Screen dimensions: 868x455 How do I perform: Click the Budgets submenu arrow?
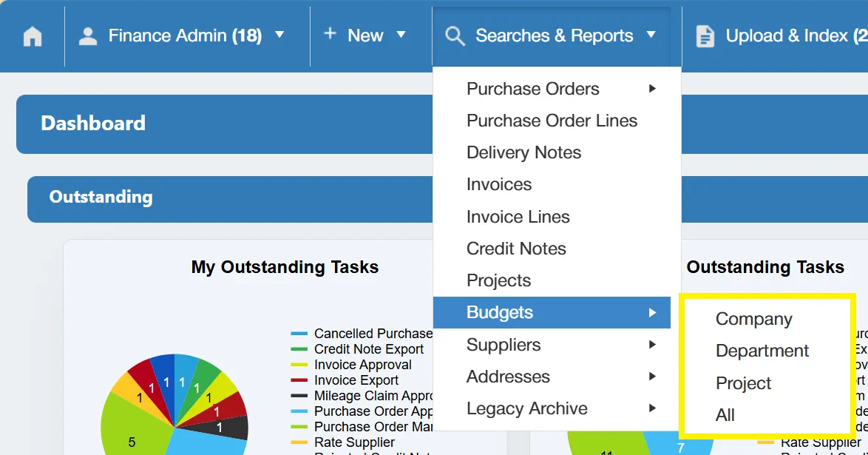pyautogui.click(x=652, y=312)
